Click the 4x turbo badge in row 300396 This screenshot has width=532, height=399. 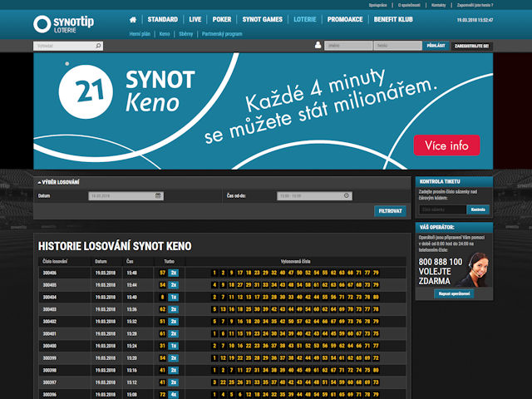tap(174, 395)
